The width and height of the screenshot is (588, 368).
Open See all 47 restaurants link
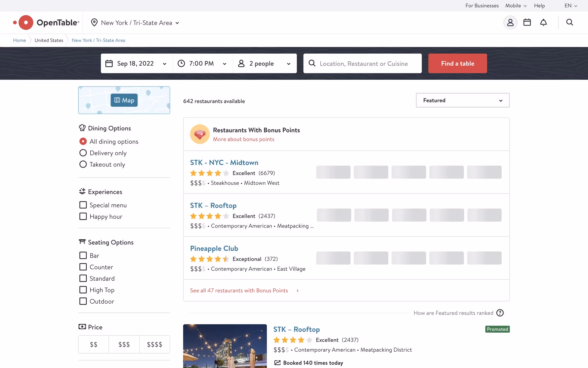[239, 290]
